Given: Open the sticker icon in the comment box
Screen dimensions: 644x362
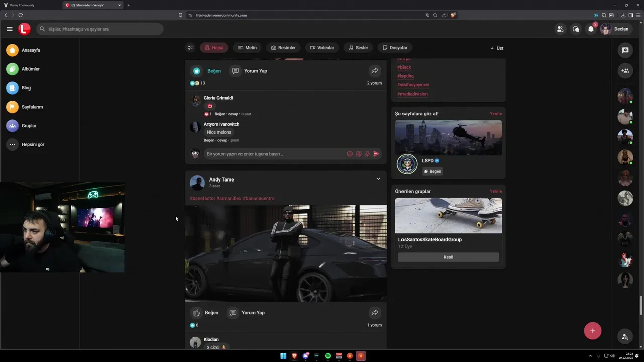Looking at the screenshot, I should pyautogui.click(x=359, y=154).
